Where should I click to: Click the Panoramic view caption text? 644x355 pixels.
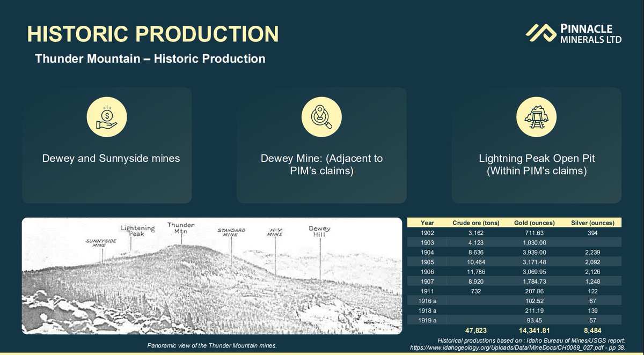coord(212,345)
